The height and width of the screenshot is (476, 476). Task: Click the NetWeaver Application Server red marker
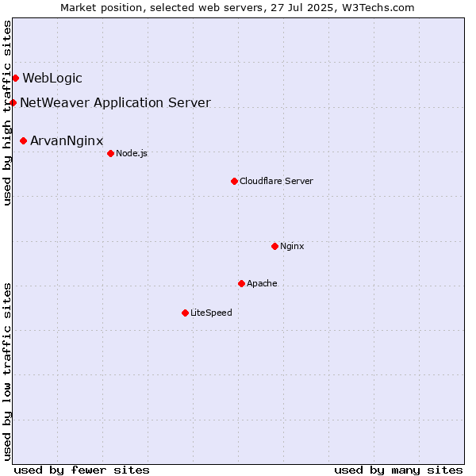(13, 103)
